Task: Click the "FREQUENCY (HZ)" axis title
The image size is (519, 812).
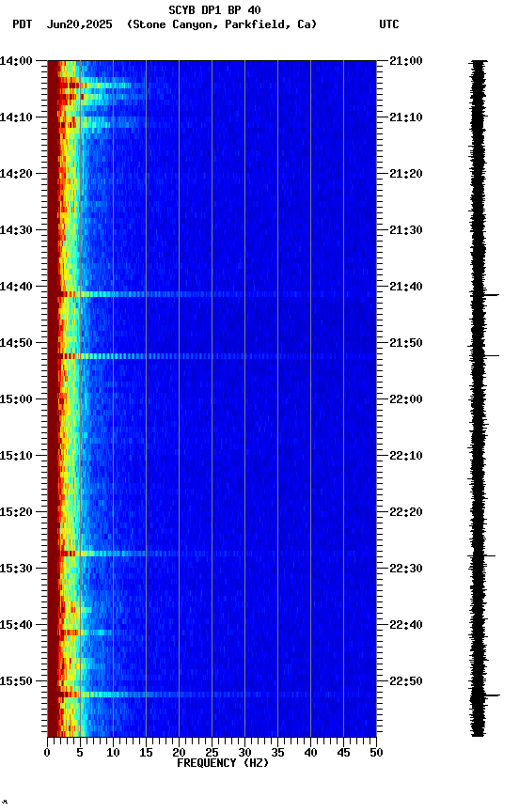Action: (223, 764)
